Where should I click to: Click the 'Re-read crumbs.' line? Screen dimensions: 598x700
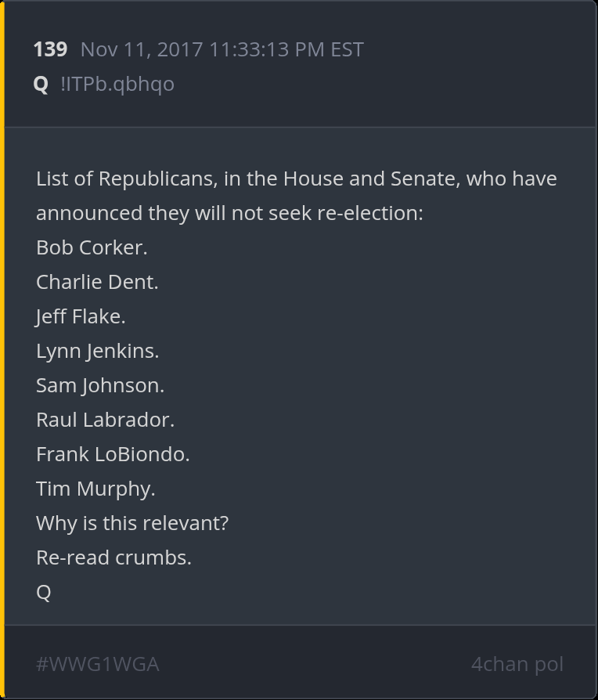pyautogui.click(x=113, y=557)
